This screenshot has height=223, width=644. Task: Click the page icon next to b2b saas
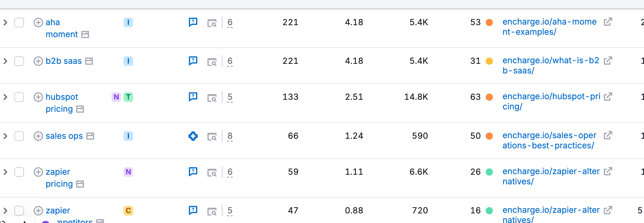89,61
